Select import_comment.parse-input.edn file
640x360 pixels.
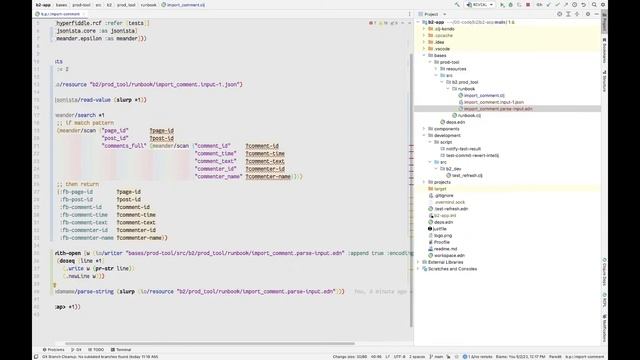[496, 109]
